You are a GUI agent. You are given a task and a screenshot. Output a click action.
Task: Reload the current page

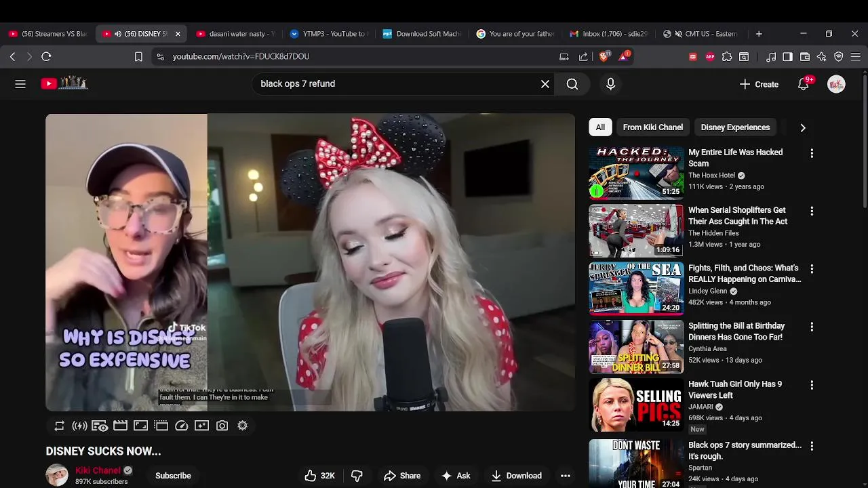46,57
